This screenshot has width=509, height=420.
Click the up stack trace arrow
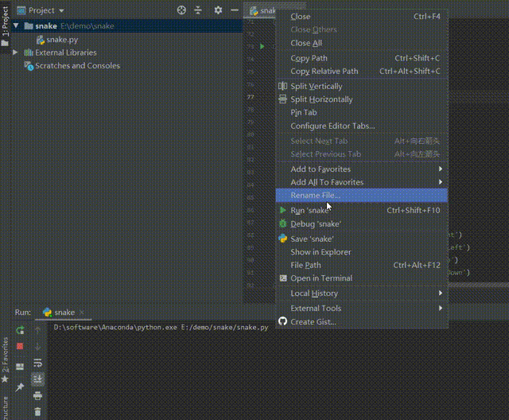(37, 330)
